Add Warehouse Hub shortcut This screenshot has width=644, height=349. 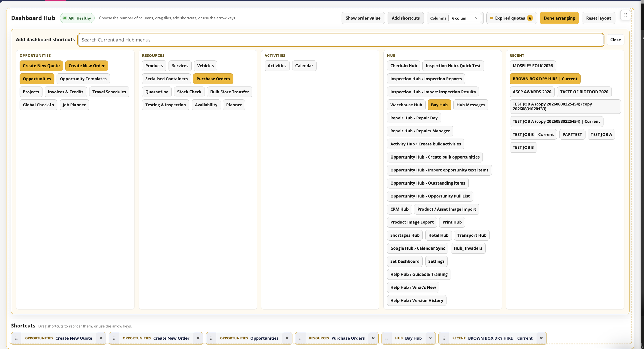tap(406, 105)
